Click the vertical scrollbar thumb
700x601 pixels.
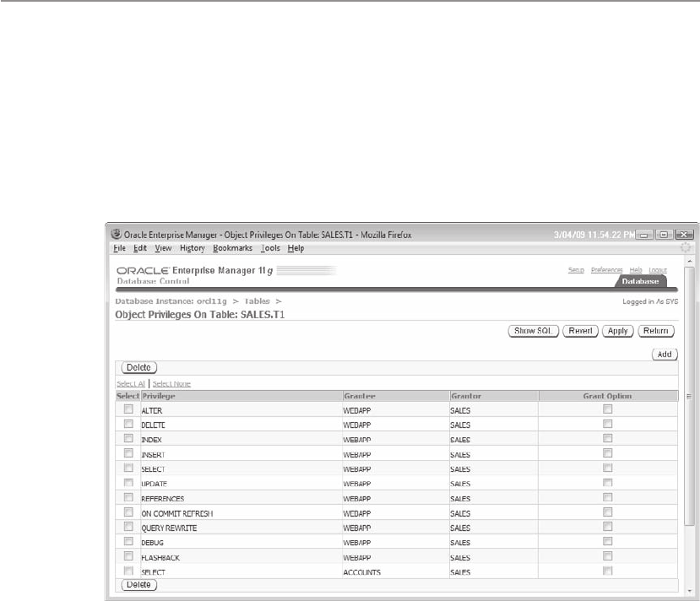[x=689, y=396]
